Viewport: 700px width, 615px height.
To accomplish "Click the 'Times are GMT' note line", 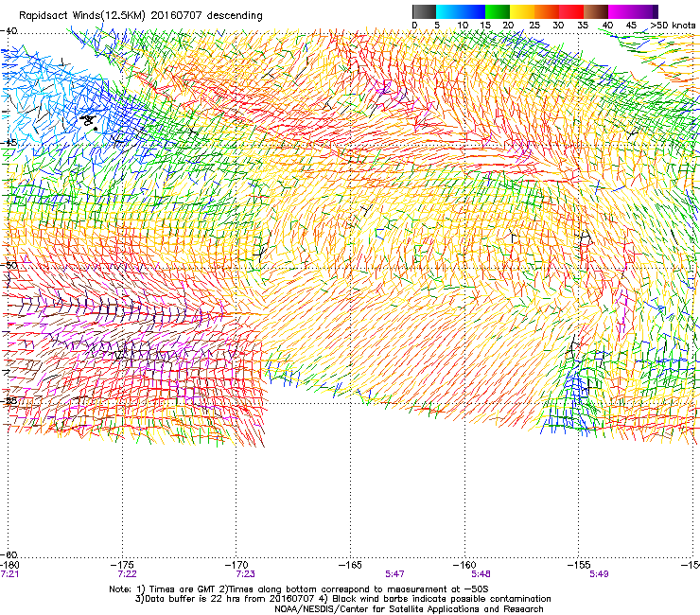I will point(299,589).
